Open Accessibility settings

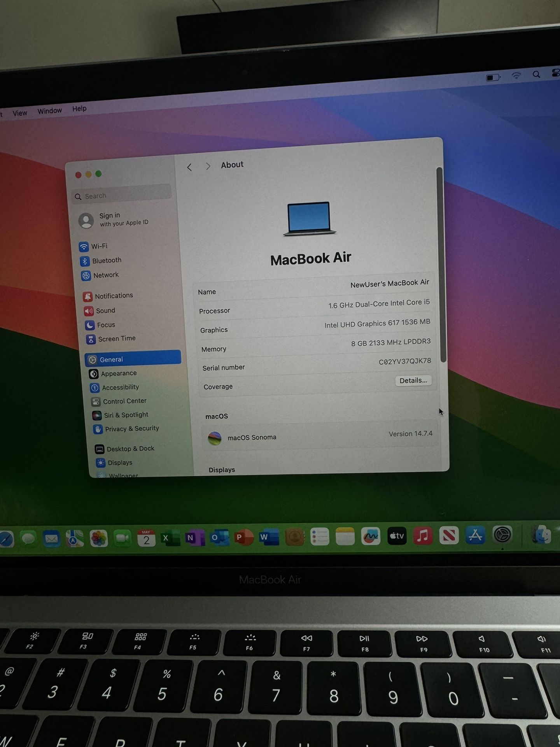tap(115, 388)
